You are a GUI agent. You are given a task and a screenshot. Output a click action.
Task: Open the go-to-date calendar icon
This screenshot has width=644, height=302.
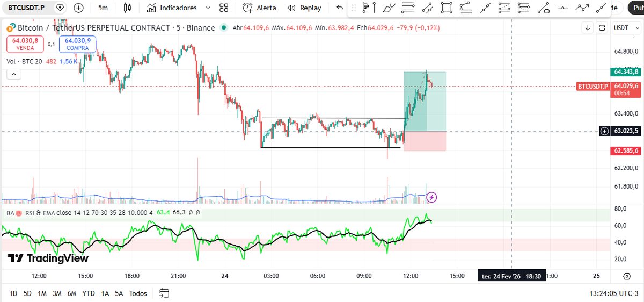click(x=164, y=293)
